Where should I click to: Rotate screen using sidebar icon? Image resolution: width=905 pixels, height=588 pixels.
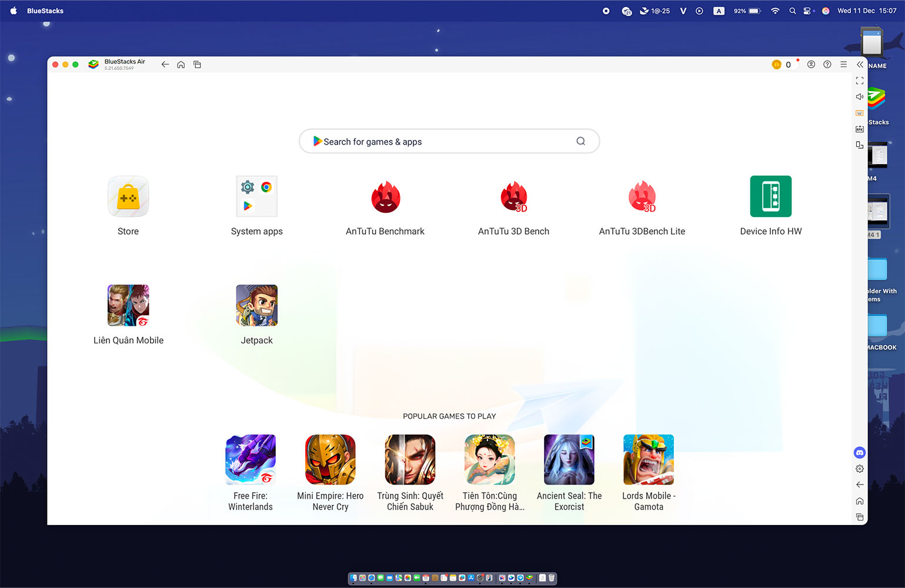(860, 145)
